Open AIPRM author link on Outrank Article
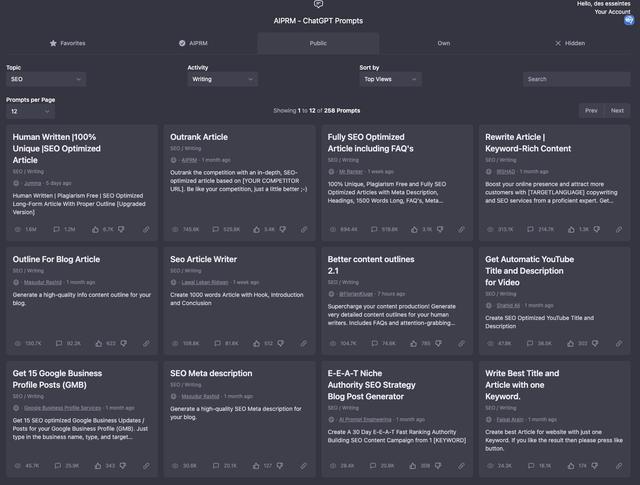 click(x=189, y=160)
